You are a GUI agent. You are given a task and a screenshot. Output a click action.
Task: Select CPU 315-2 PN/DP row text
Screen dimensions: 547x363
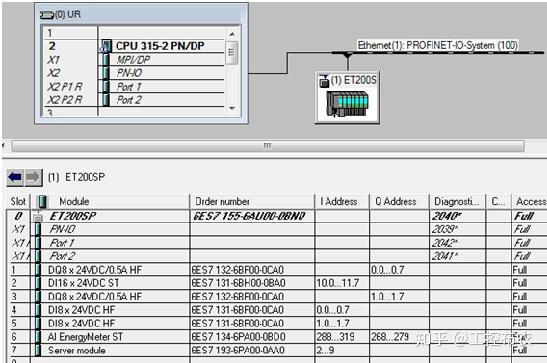point(160,46)
